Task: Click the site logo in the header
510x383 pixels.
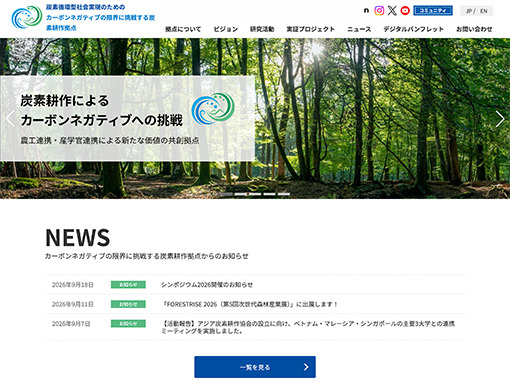Action: pyautogui.click(x=27, y=17)
